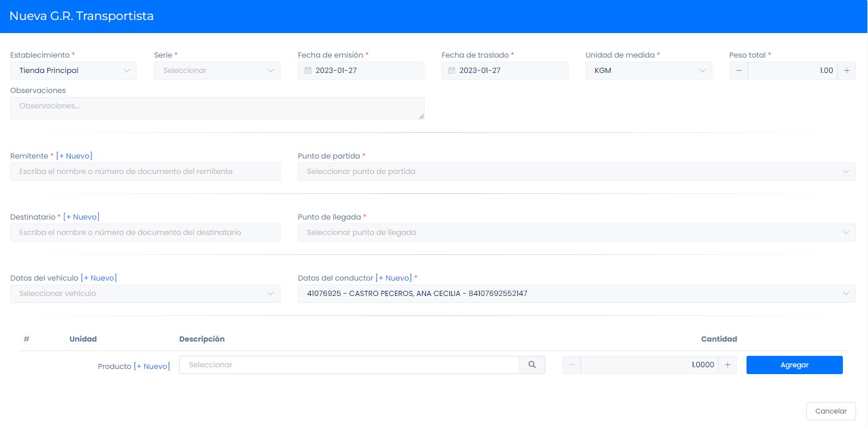Open the Datos del conductor dropdown
Image resolution: width=868 pixels, height=426 pixels.
tap(576, 294)
